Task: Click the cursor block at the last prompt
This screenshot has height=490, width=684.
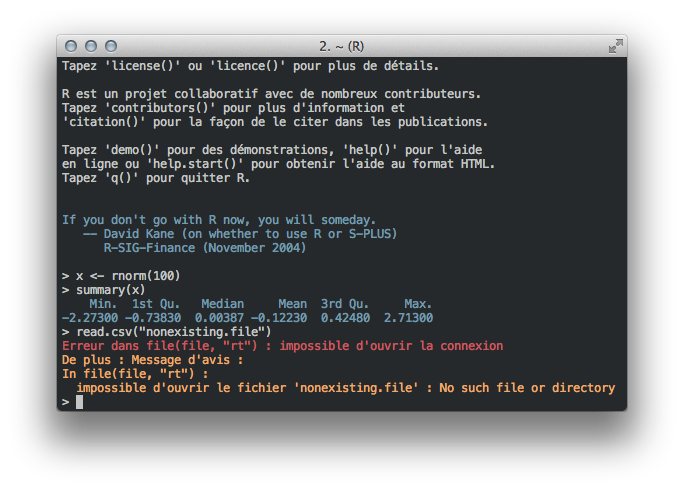Action: (79, 402)
